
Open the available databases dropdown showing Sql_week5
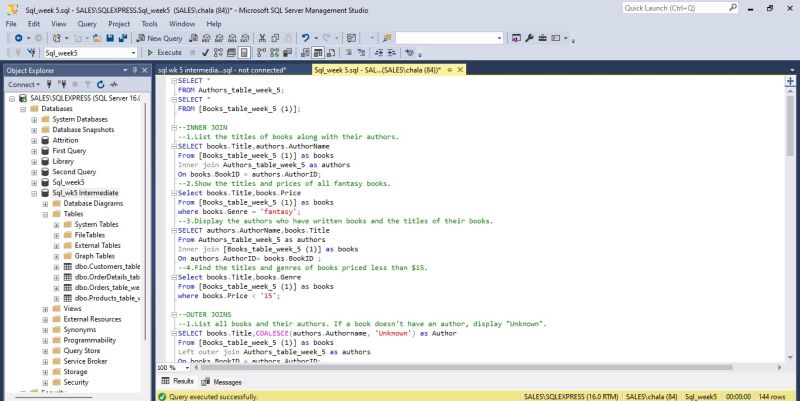click(x=88, y=52)
